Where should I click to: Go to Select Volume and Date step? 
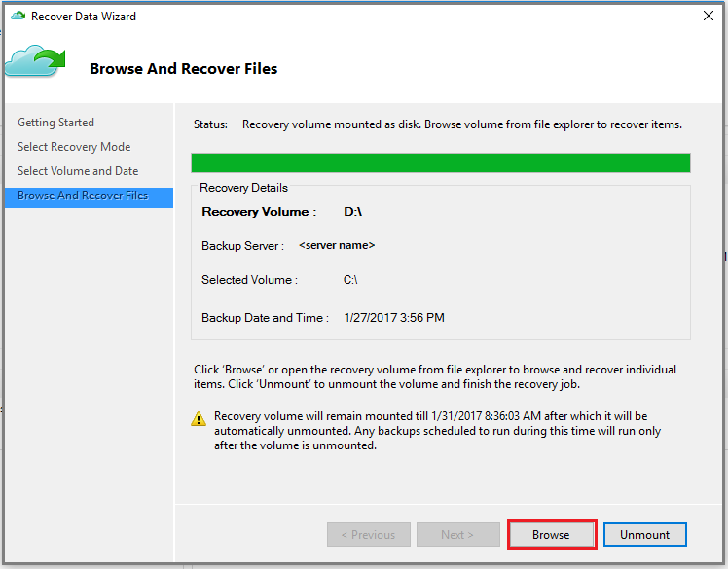tap(78, 171)
